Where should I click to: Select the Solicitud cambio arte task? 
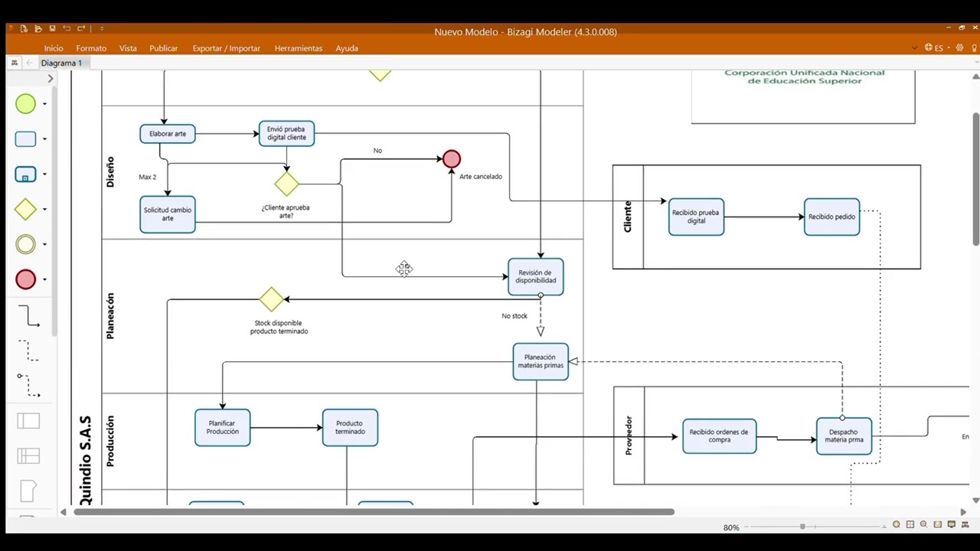pos(168,214)
